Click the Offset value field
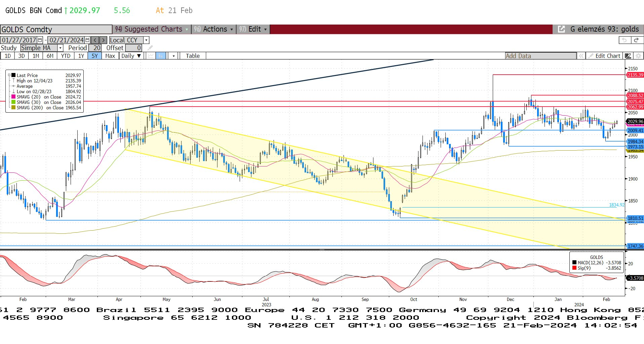Image resolution: width=644 pixels, height=344 pixels. tap(134, 48)
